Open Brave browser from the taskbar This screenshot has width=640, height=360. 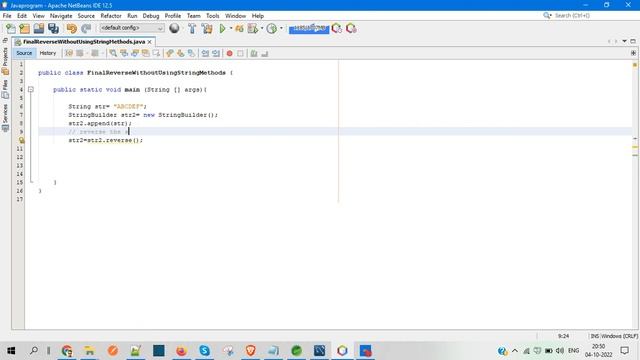click(x=251, y=350)
